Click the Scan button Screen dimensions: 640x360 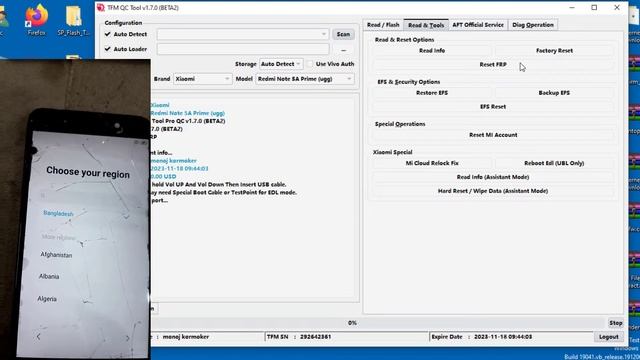point(343,34)
